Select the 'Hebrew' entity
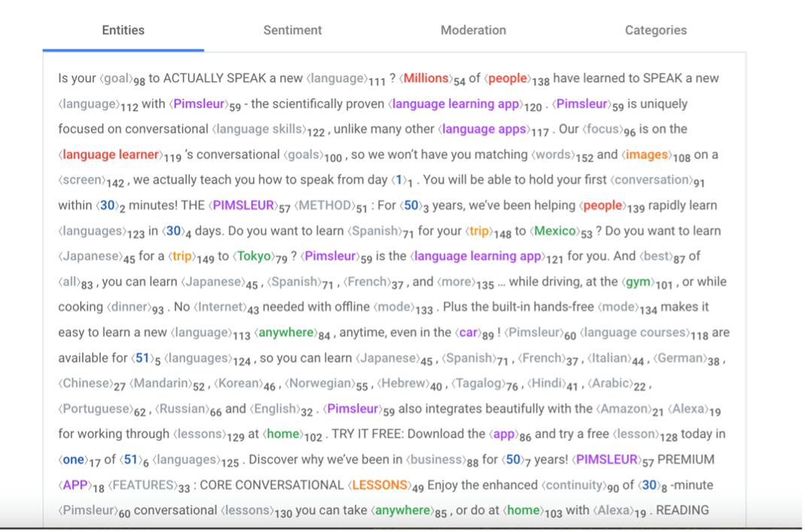804x532 pixels. click(x=403, y=383)
